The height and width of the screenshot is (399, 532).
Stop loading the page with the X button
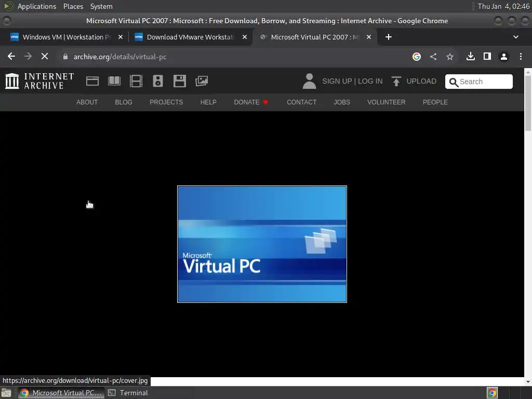[45, 56]
